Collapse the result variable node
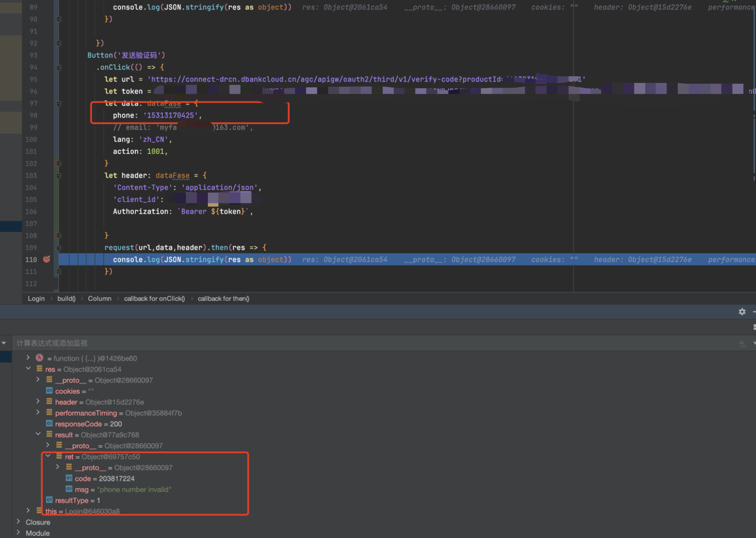Viewport: 756px width, 538px height. click(38, 435)
